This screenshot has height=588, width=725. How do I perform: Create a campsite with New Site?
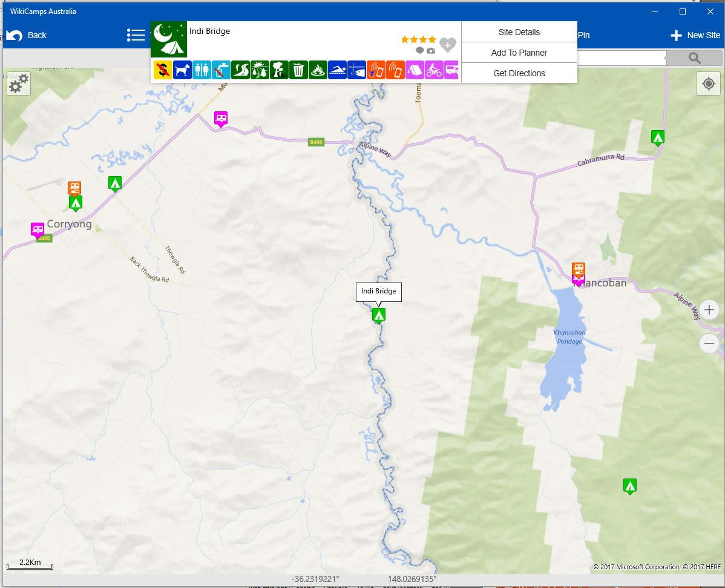[694, 35]
